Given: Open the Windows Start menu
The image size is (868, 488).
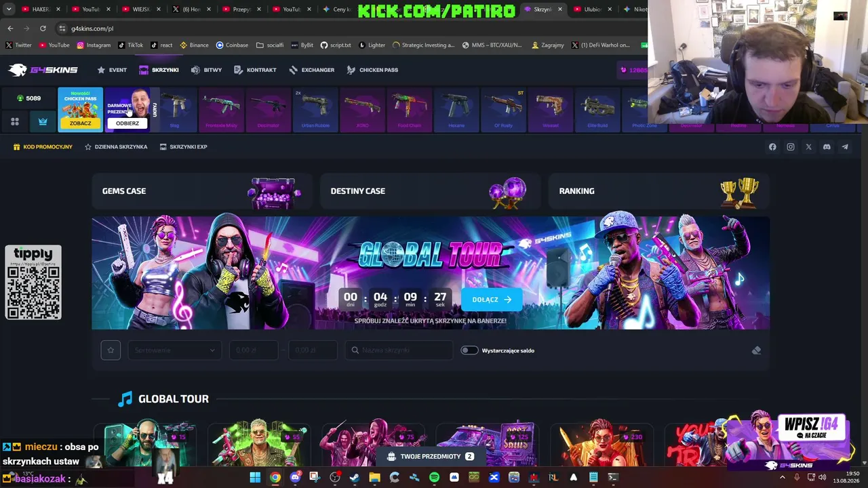Looking at the screenshot, I should pyautogui.click(x=255, y=477).
